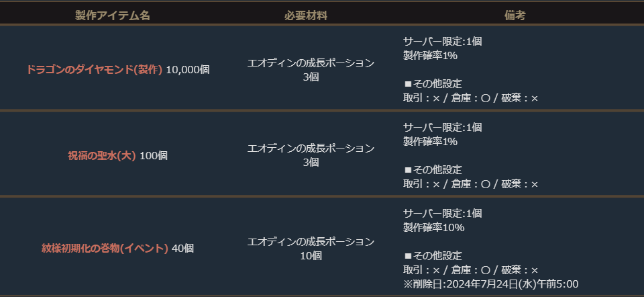The height and width of the screenshot is (297, 644).
Task: Click the 製作確率10% remark text
Action: click(x=433, y=227)
